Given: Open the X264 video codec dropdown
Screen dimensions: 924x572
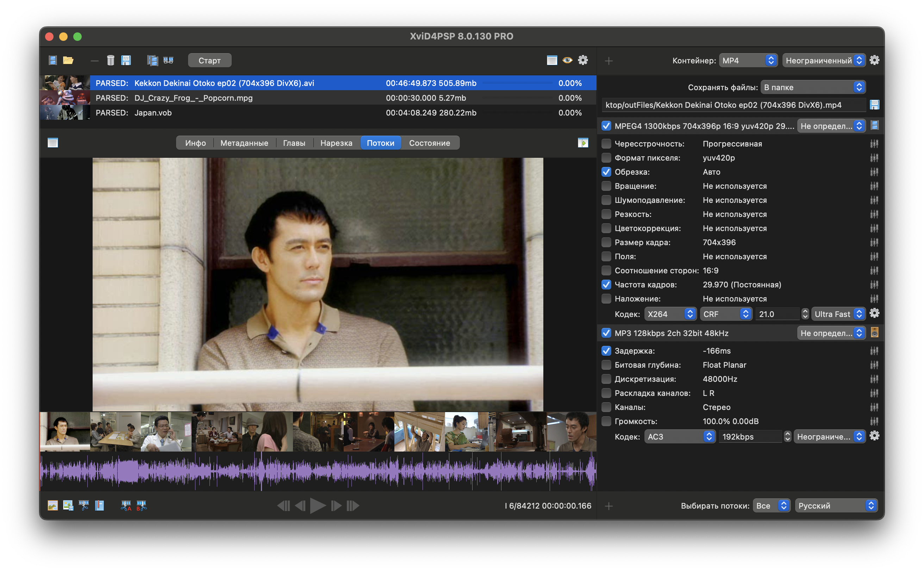Looking at the screenshot, I should click(x=670, y=314).
